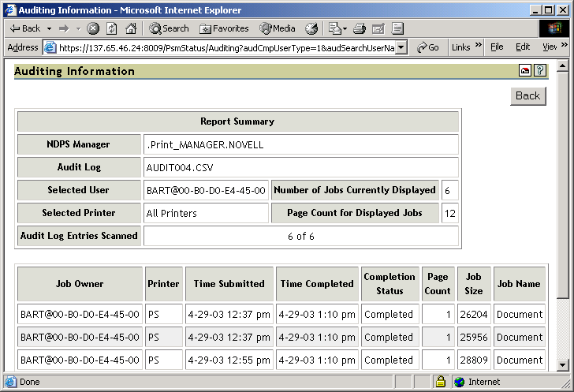Go back using the browser Back toolbar arrow

24,28
